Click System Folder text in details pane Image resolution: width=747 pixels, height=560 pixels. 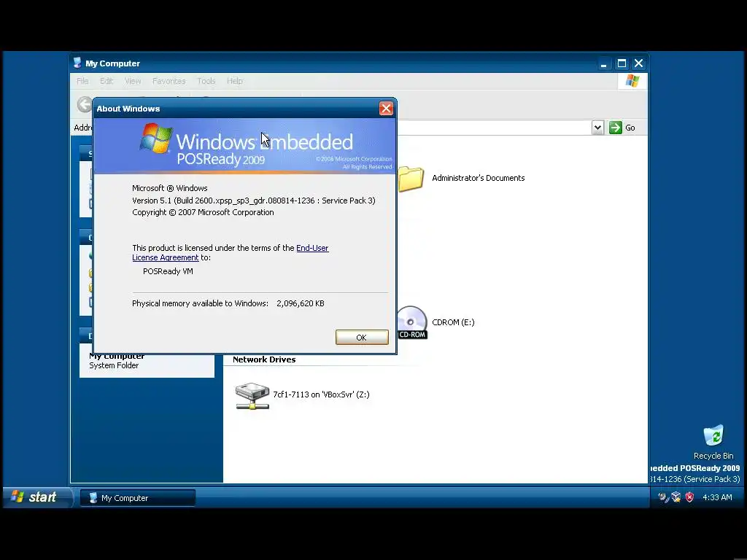(x=114, y=365)
